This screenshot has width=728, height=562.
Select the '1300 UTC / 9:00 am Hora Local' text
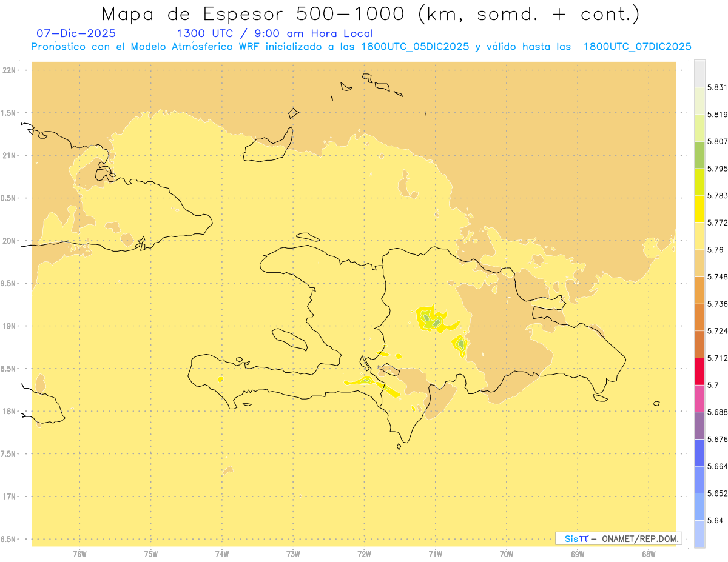(x=275, y=33)
